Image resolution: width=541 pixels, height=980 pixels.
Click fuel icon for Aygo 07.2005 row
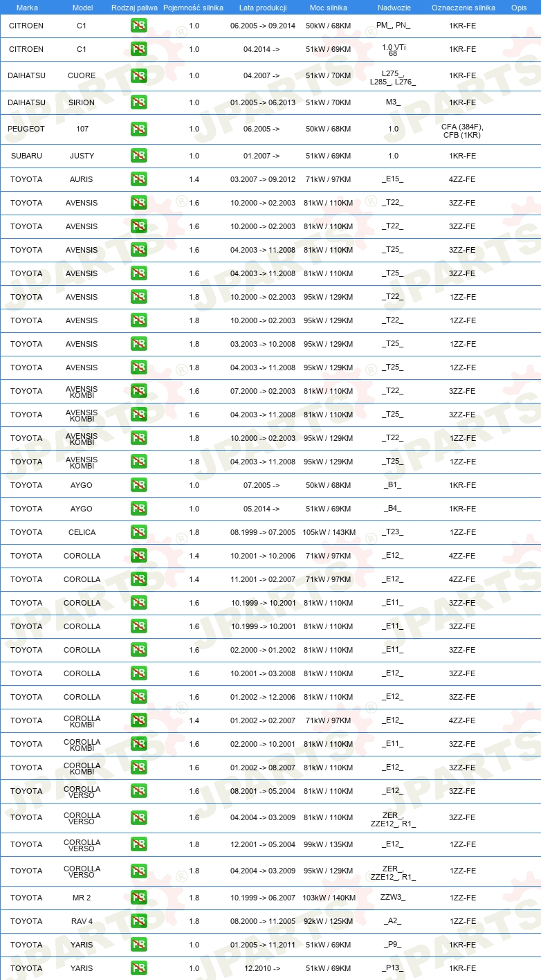pos(138,485)
